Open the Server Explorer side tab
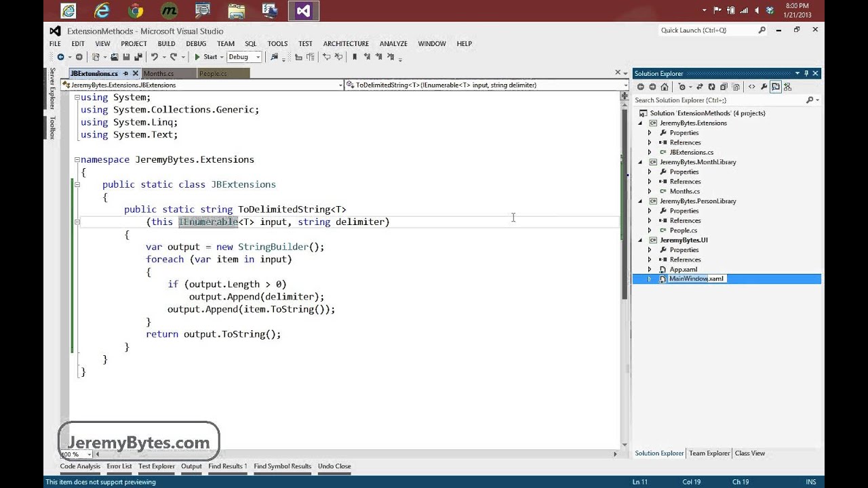Viewport: 868px width, 488px height. point(52,88)
